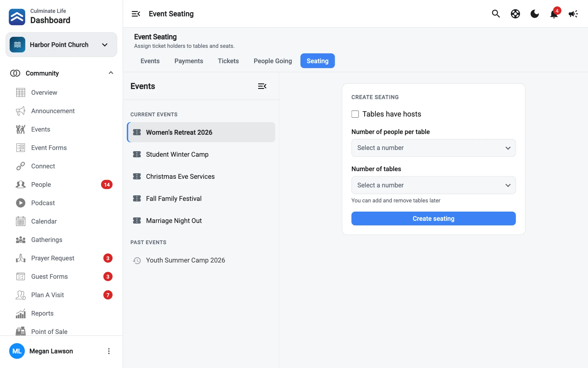Open the search icon in top bar
The image size is (588, 368).
pyautogui.click(x=496, y=14)
